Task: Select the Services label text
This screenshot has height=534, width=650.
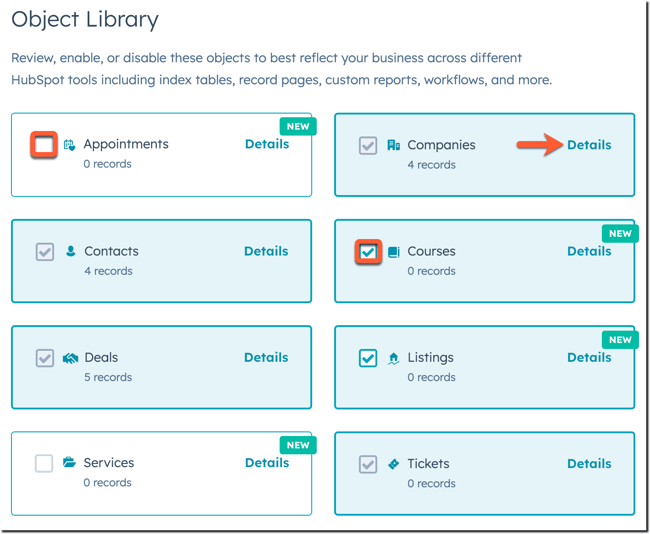Action: pyautogui.click(x=109, y=462)
